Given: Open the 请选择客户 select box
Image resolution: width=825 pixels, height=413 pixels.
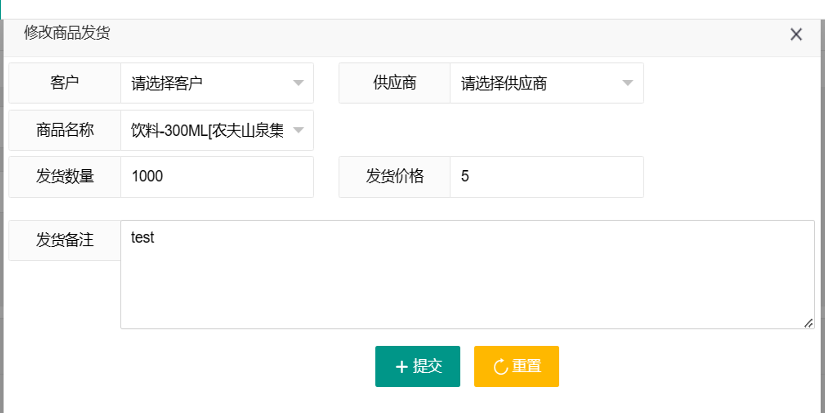Looking at the screenshot, I should click(217, 83).
